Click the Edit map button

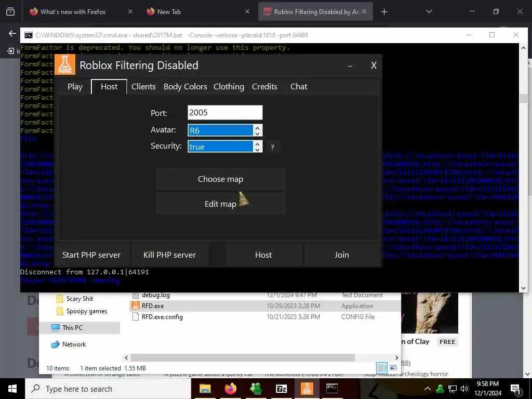tap(220, 204)
